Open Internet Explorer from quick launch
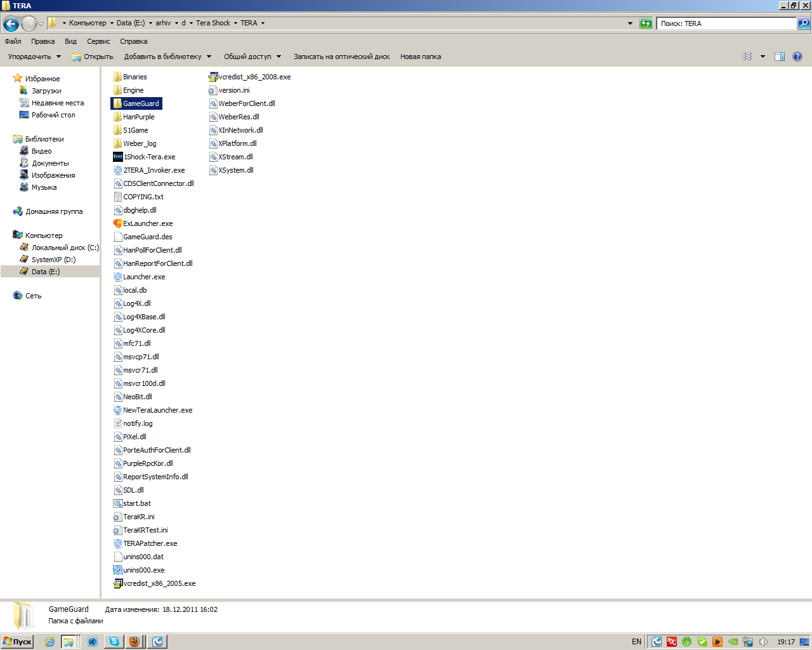812x650 pixels. coord(49,642)
